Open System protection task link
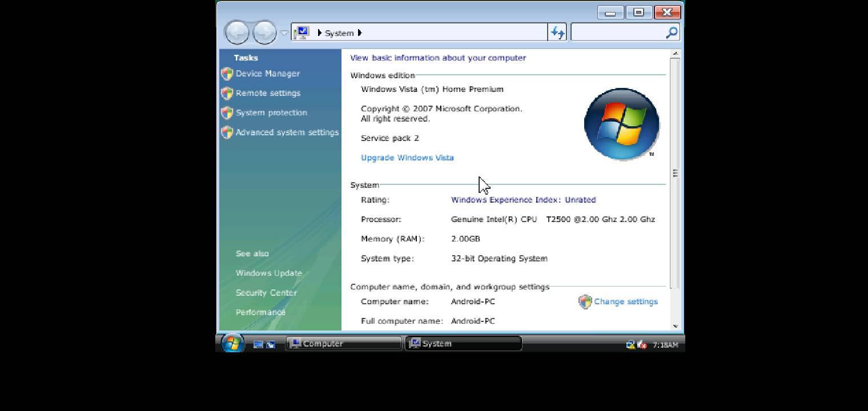The height and width of the screenshot is (411, 868). (x=271, y=112)
